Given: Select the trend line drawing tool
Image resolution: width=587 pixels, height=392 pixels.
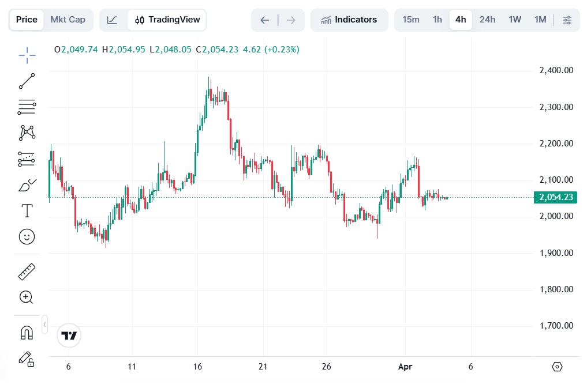Looking at the screenshot, I should (27, 81).
